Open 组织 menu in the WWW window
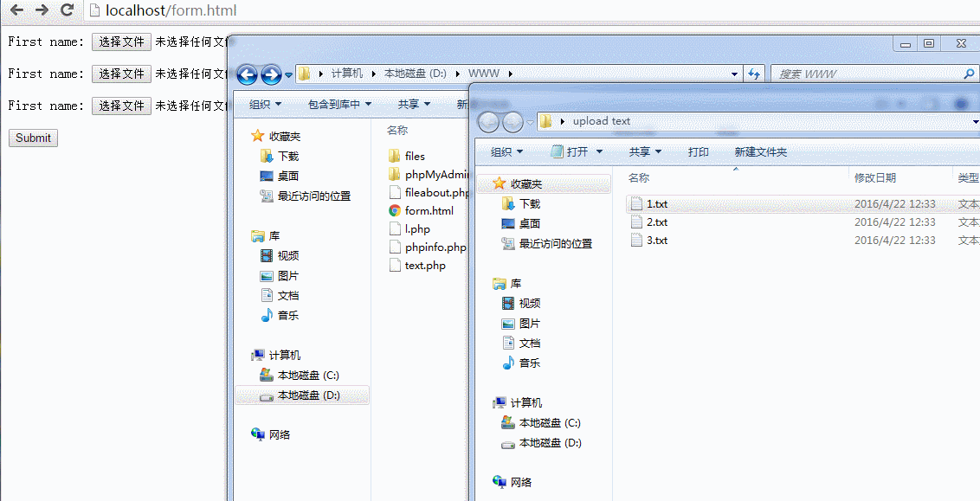This screenshot has height=501, width=980. coord(265,105)
